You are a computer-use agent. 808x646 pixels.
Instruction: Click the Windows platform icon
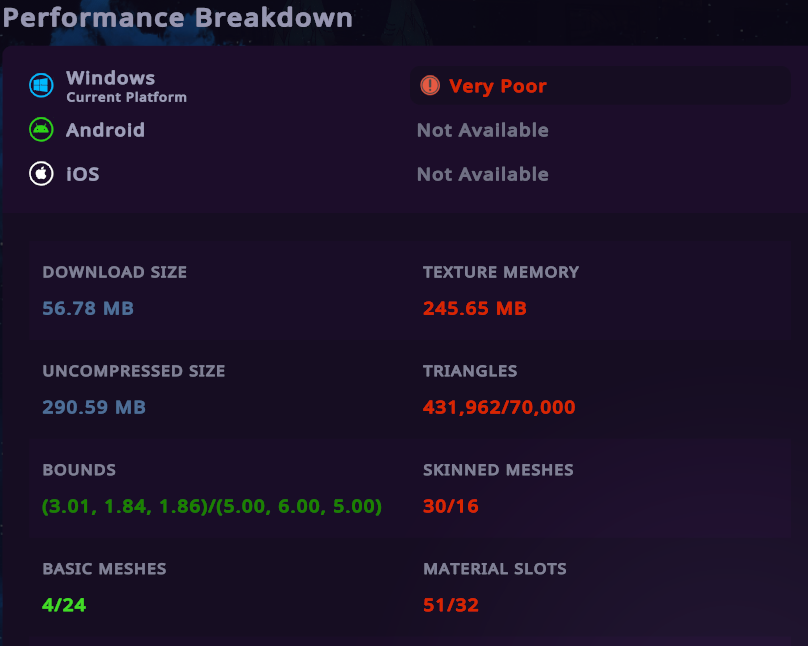coord(41,86)
